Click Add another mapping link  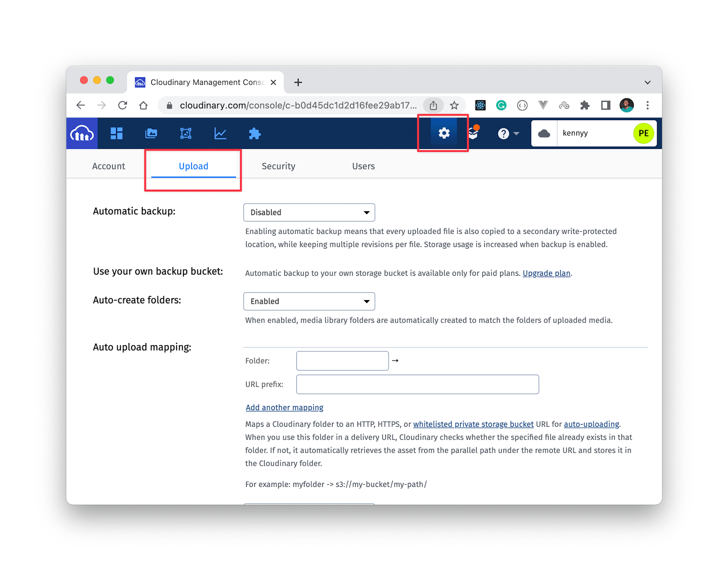tap(284, 407)
